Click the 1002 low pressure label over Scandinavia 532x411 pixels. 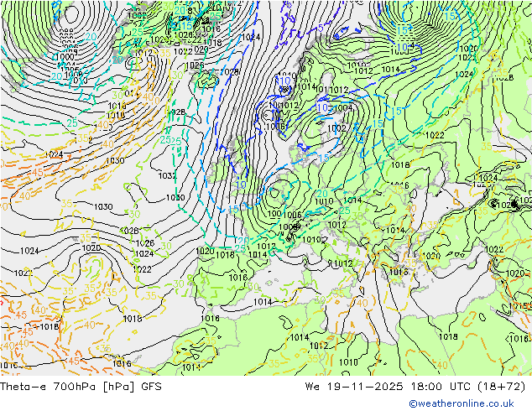tap(336, 127)
